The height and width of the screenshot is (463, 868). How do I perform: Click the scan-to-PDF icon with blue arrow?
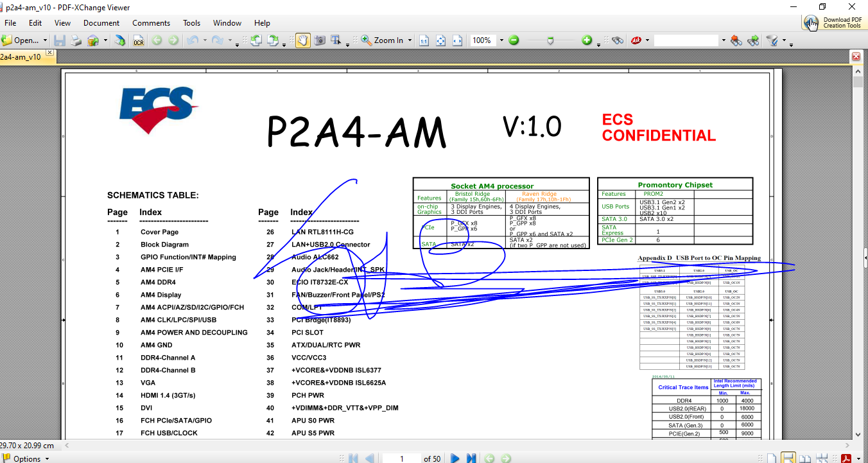tap(120, 40)
